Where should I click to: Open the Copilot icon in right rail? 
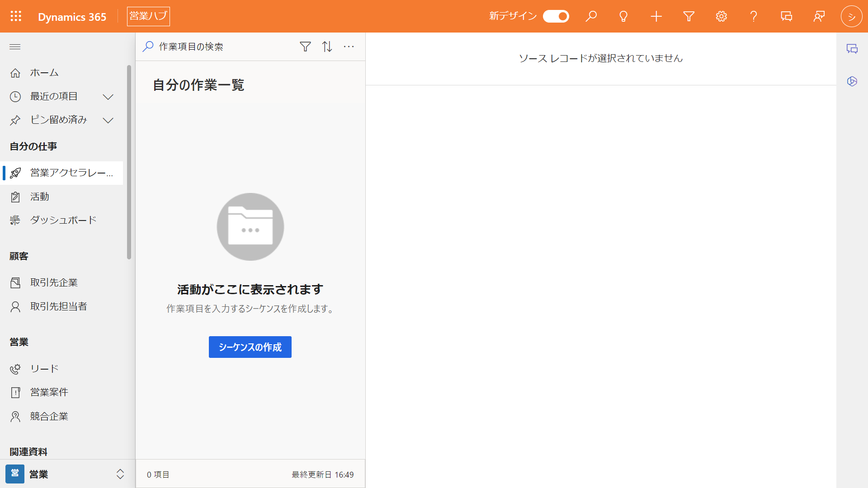click(852, 81)
